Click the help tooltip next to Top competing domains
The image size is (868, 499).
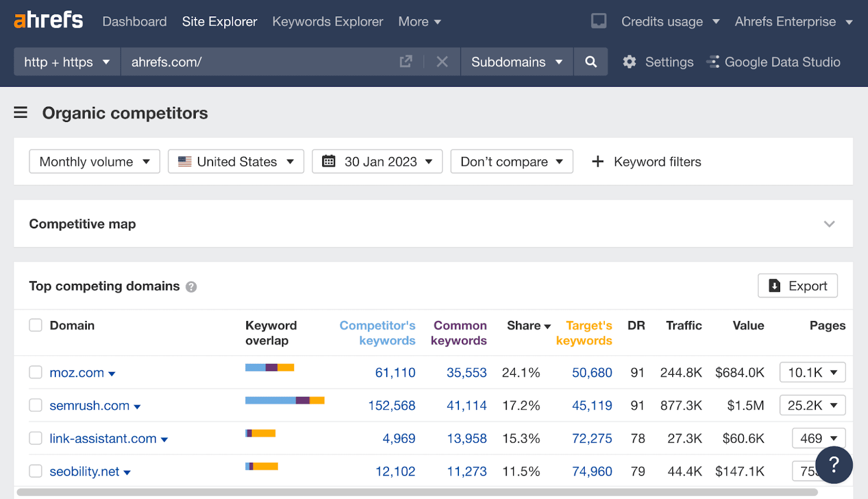tap(191, 286)
